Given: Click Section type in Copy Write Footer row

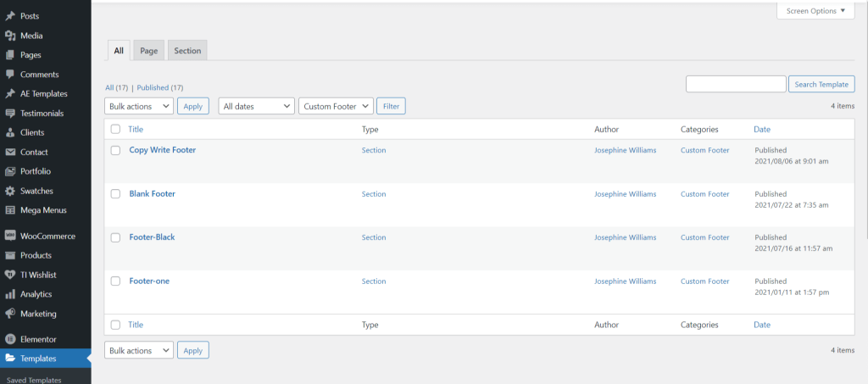Looking at the screenshot, I should click(x=374, y=150).
